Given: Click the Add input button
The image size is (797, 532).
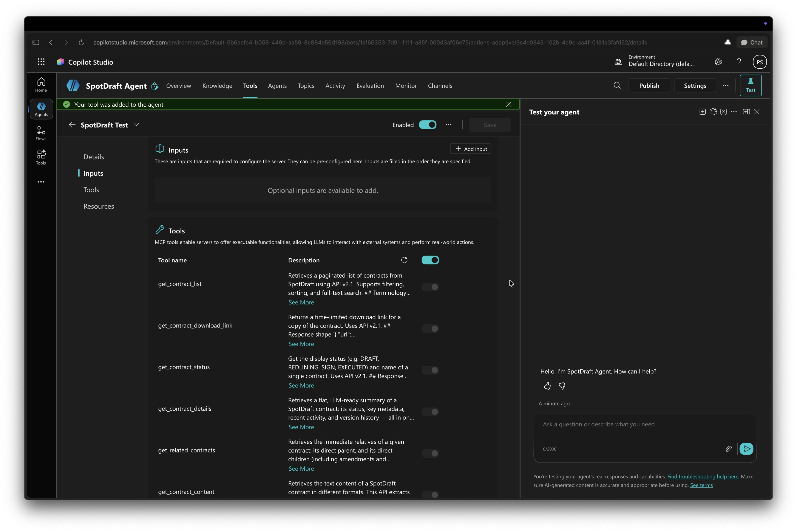Looking at the screenshot, I should 470,149.
